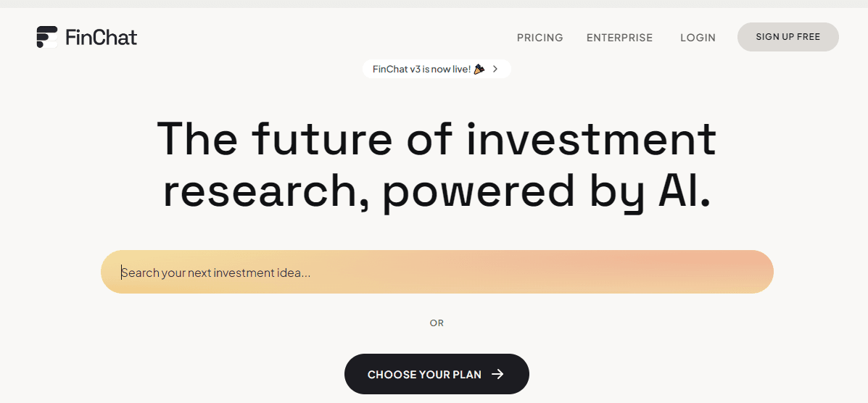Open the Pricing page
Screen dimensions: 868x403
click(540, 38)
